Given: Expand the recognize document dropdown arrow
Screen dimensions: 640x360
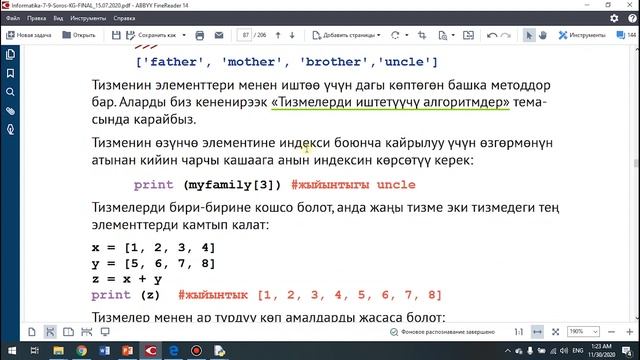Looking at the screenshot, I should point(453,35).
